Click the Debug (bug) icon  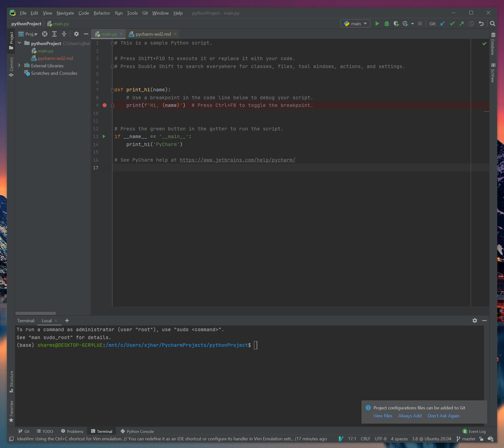click(x=387, y=24)
